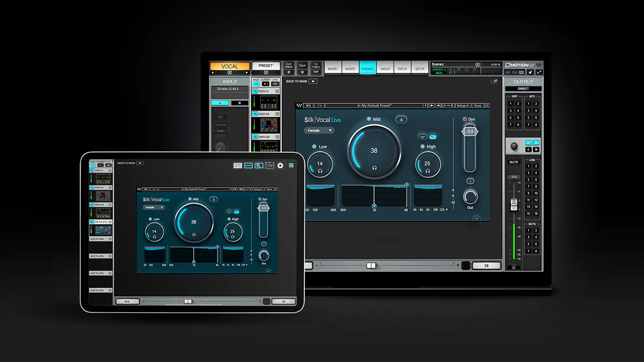Image resolution: width=644 pixels, height=362 pixels.
Task: Open the tablet's hamburger menu icon
Action: [291, 165]
